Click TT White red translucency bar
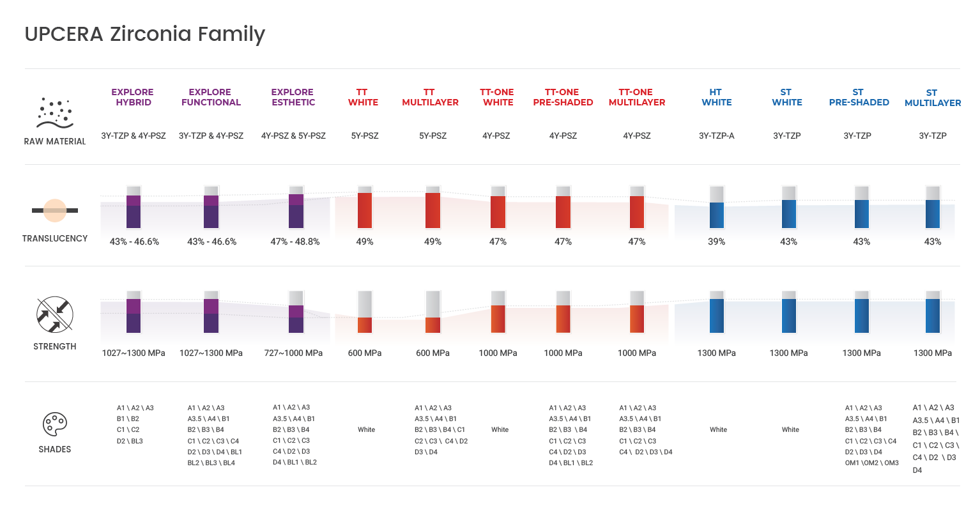Image resolution: width=980 pixels, height=506 pixels. coord(365,210)
